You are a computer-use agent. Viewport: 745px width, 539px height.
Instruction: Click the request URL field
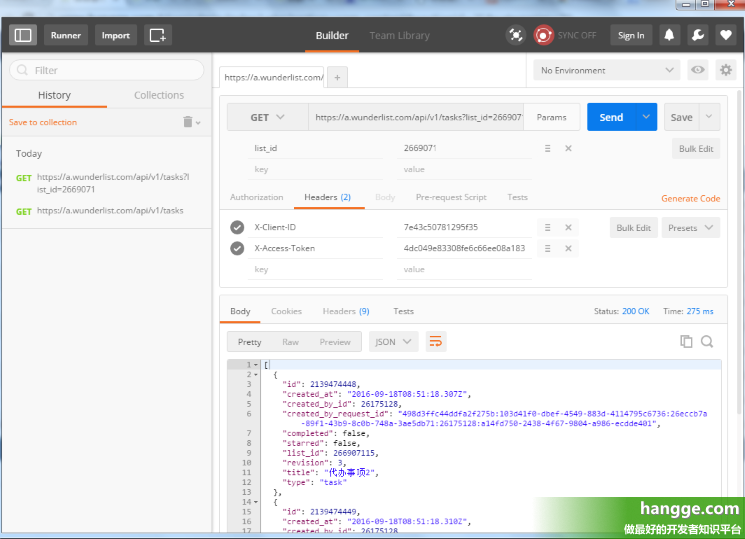(x=416, y=117)
